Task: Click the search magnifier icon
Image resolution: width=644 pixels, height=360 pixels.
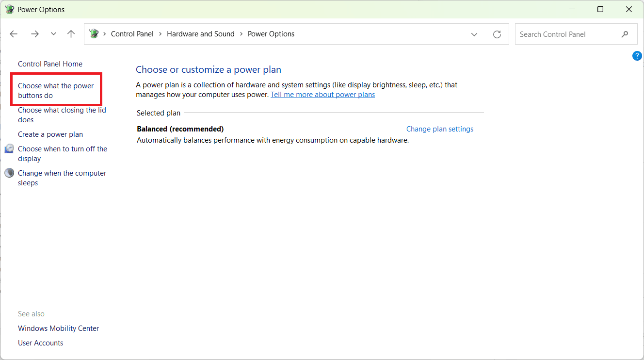Action: 625,34
